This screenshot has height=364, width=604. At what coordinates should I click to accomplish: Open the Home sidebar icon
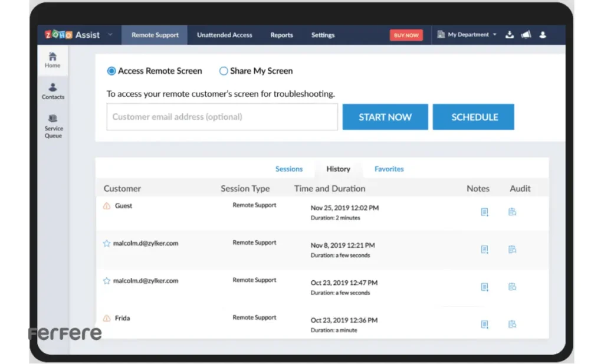[52, 60]
